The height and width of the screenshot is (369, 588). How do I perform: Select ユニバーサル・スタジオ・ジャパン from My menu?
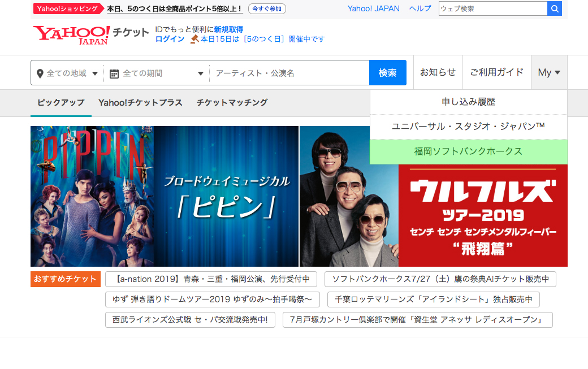tap(468, 127)
